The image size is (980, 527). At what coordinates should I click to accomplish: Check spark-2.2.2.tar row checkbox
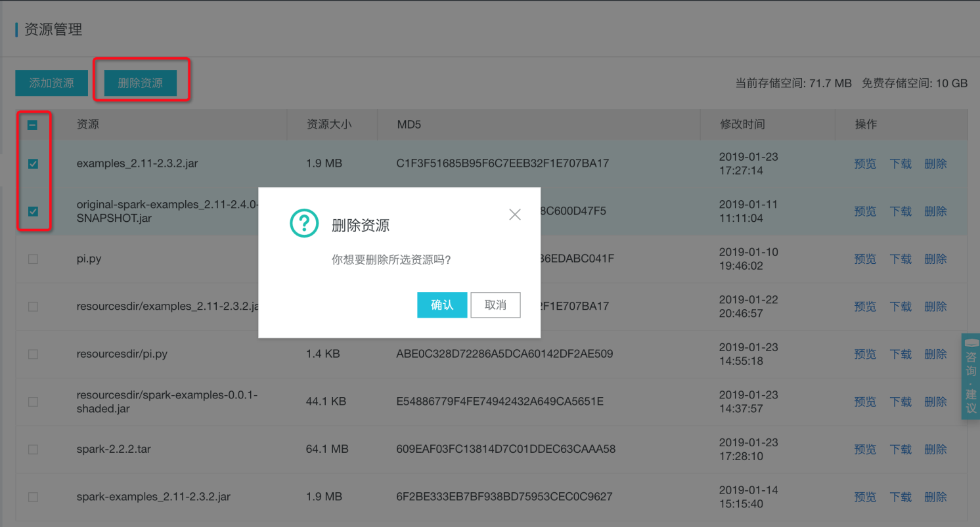pos(33,450)
